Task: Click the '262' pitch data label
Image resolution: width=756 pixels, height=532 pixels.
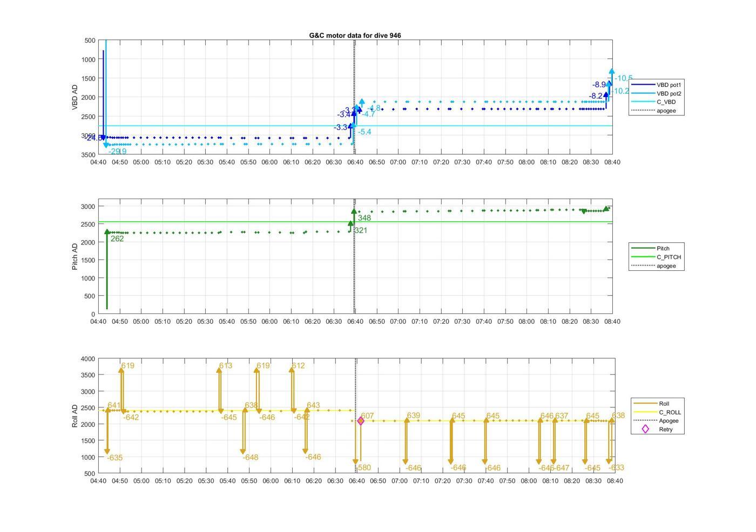Action: 117,239
